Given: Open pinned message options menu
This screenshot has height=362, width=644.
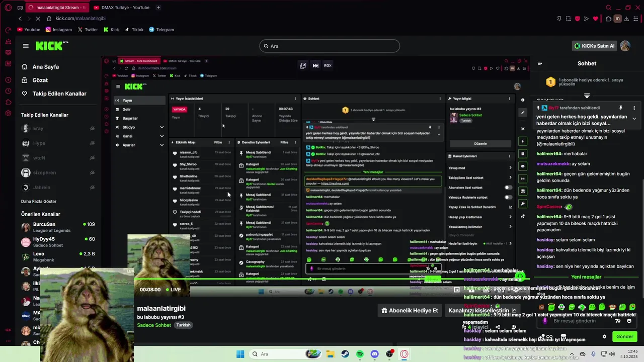Looking at the screenshot, I should [x=634, y=108].
